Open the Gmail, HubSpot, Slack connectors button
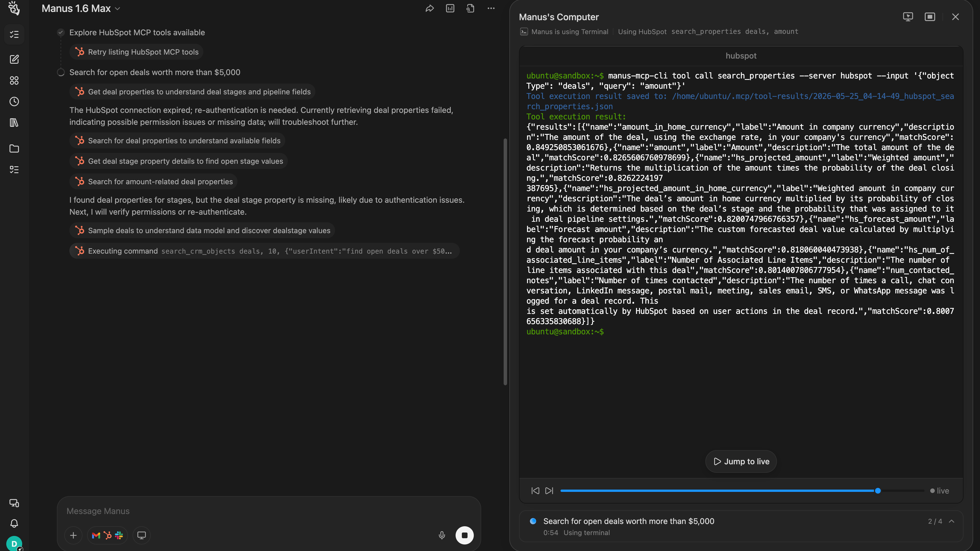This screenshot has height=551, width=980. tap(107, 535)
